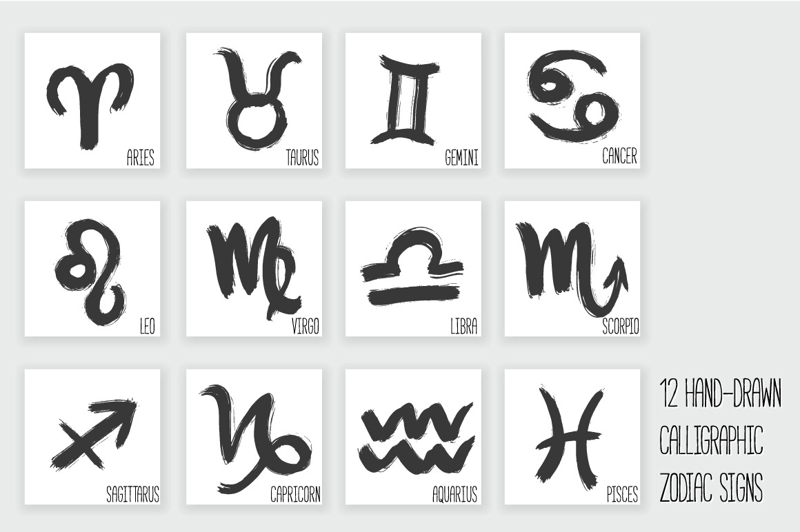800x532 pixels.
Task: Click the Gemini twins symbol
Action: [x=407, y=100]
